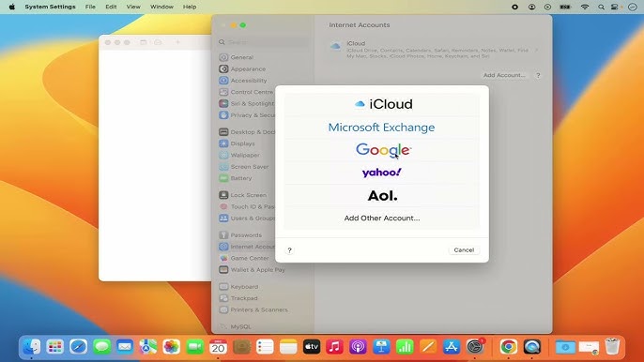Open the Edit menu
The width and height of the screenshot is (644, 362).
pos(111,7)
